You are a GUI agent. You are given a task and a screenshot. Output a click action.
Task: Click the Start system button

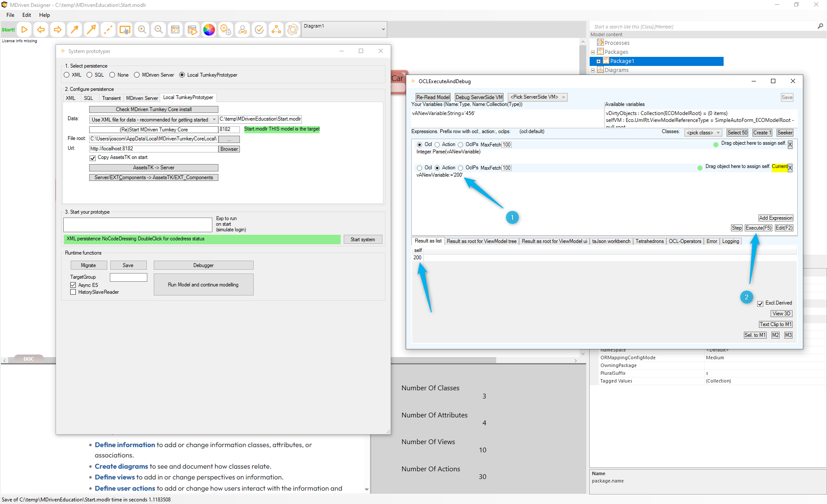362,240
